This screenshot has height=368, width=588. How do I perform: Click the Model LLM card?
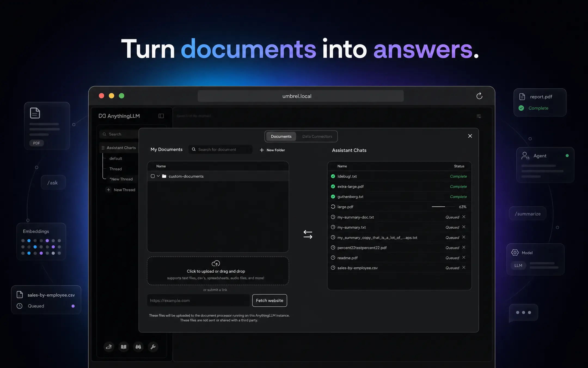click(535, 259)
